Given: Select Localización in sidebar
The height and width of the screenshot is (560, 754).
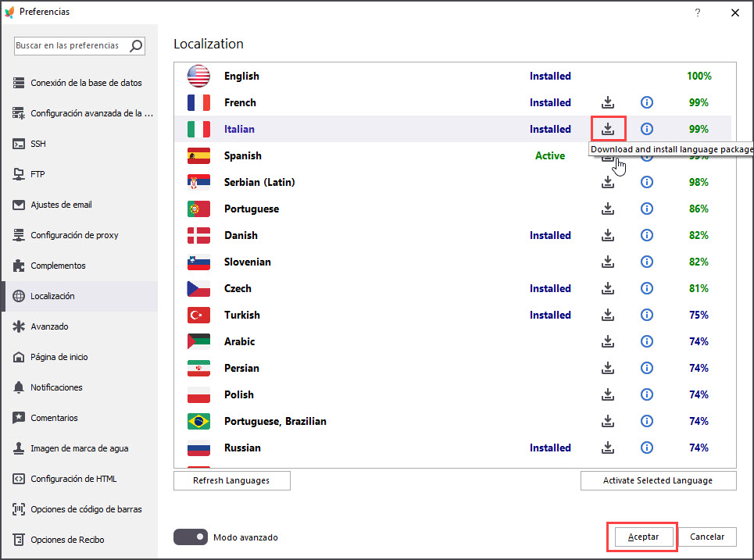Looking at the screenshot, I should 80,296.
